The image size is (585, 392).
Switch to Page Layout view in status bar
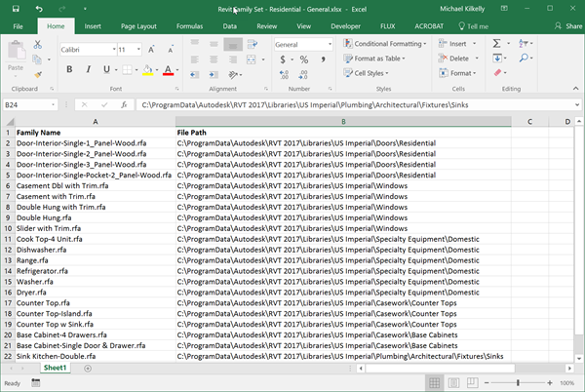click(x=453, y=382)
